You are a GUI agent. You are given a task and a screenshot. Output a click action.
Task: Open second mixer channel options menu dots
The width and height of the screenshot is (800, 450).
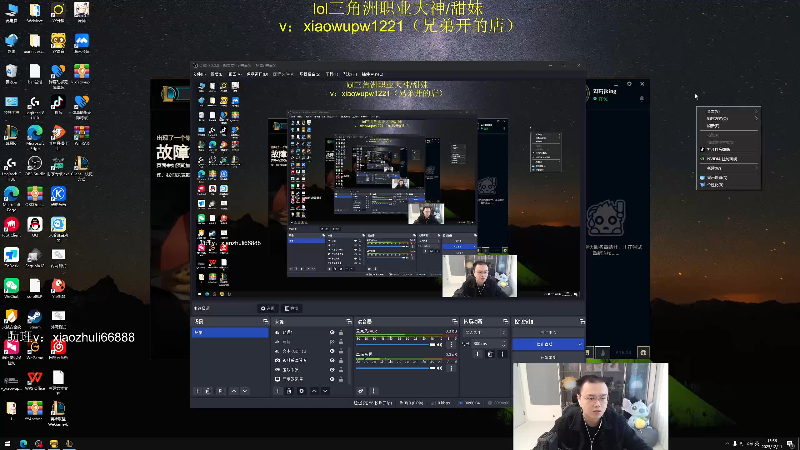click(x=451, y=368)
